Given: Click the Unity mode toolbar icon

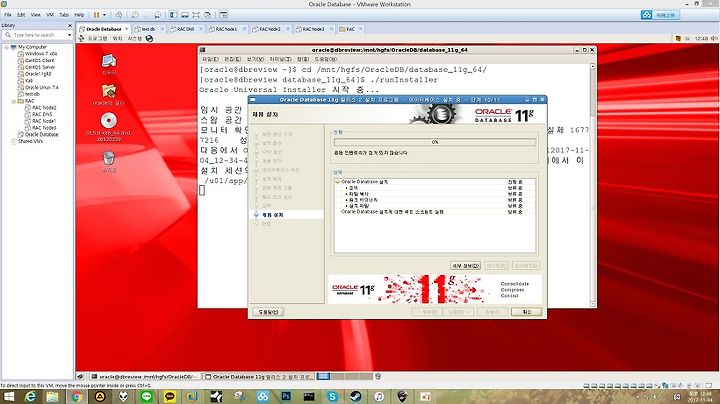Looking at the screenshot, I should pos(208,15).
